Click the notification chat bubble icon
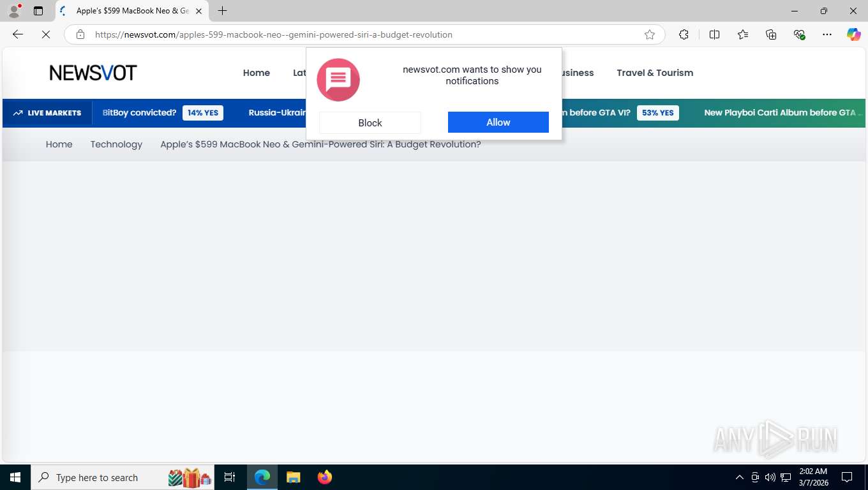This screenshot has width=868, height=490. (338, 80)
